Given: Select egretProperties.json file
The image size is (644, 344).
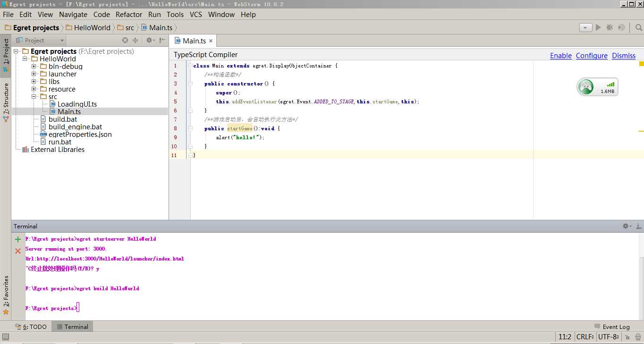Looking at the screenshot, I should 76,134.
